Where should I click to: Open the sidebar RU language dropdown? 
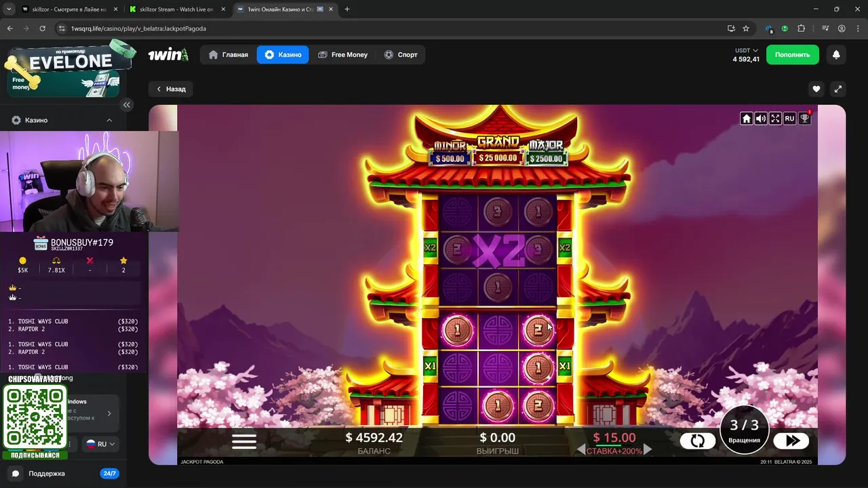pos(100,444)
